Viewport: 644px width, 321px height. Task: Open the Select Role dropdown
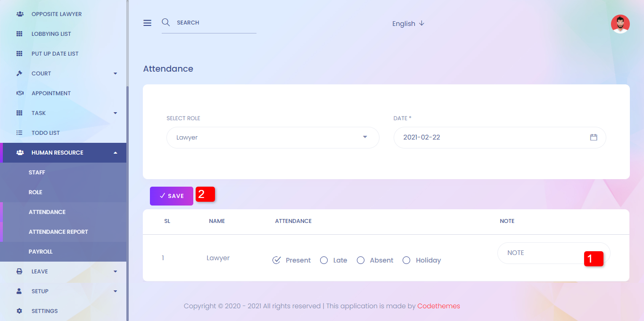coord(272,138)
